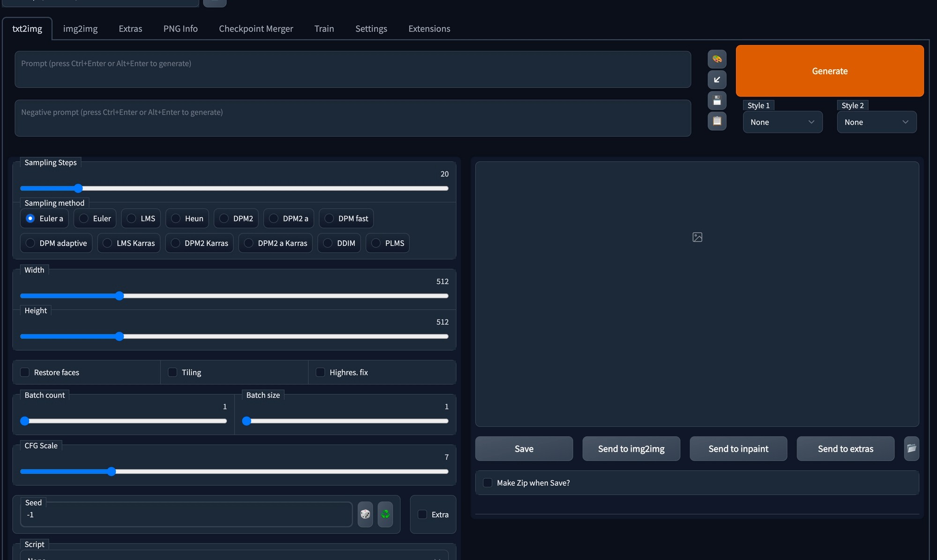This screenshot has height=560, width=937.
Task: Switch to the txt2img tab
Action: point(27,29)
